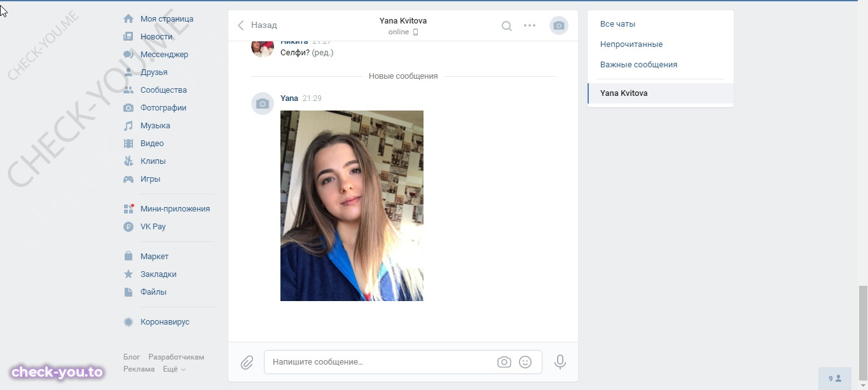Screen dimensions: 868x390
Task: Open Разработчикам footer link
Action: (176, 357)
